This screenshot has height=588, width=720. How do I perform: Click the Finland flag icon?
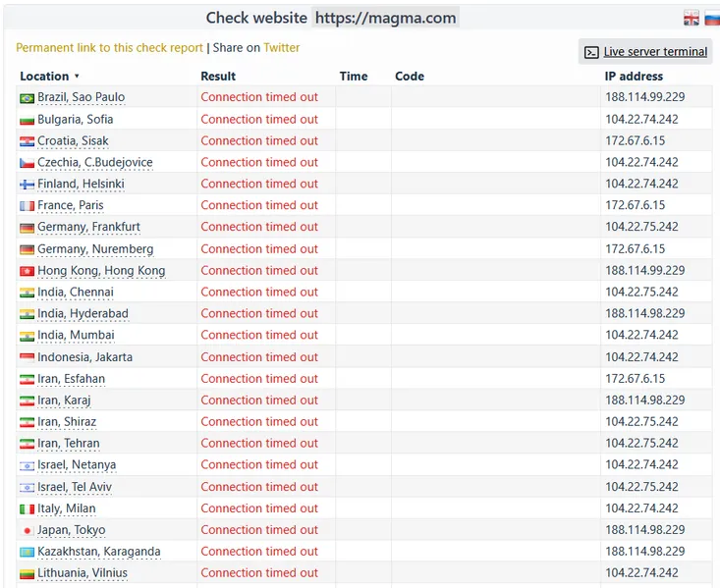click(x=27, y=185)
